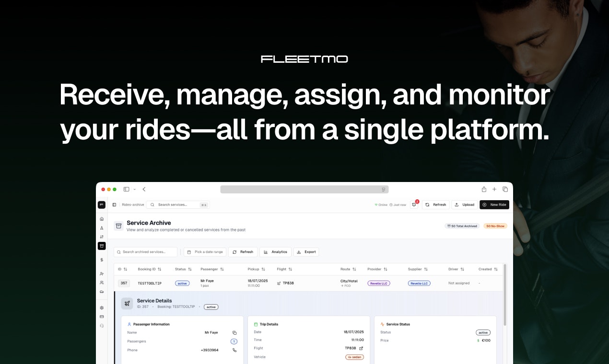Call the phone number +3933964
609x364 pixels.
point(234,350)
